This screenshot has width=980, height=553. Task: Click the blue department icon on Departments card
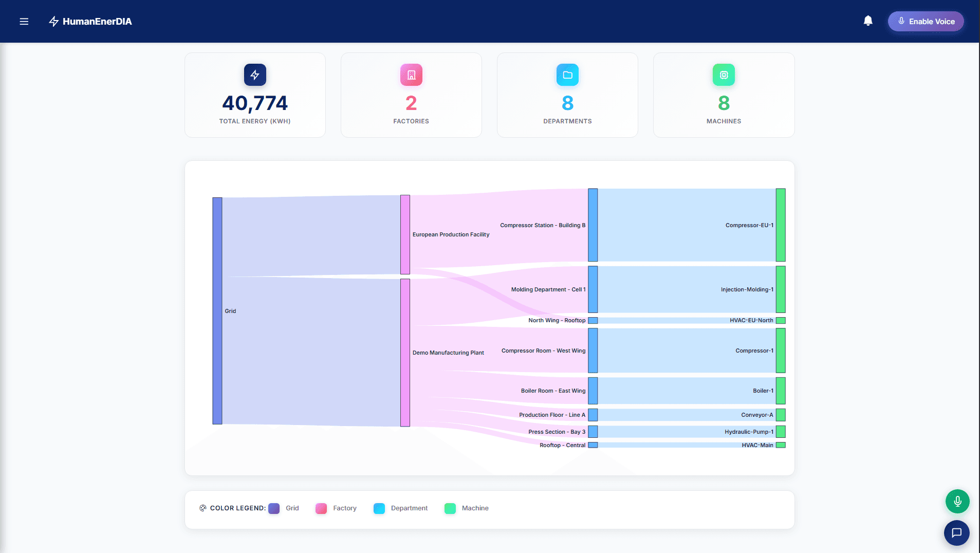[x=567, y=75]
